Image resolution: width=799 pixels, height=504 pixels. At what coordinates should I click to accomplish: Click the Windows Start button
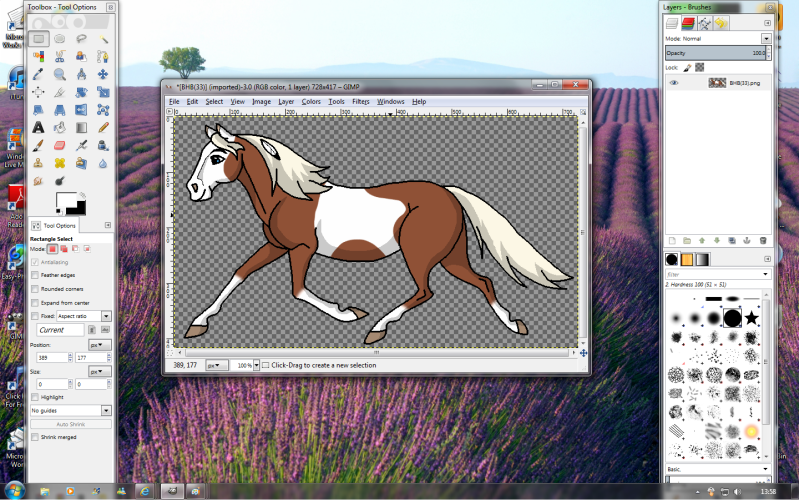pyautogui.click(x=14, y=492)
